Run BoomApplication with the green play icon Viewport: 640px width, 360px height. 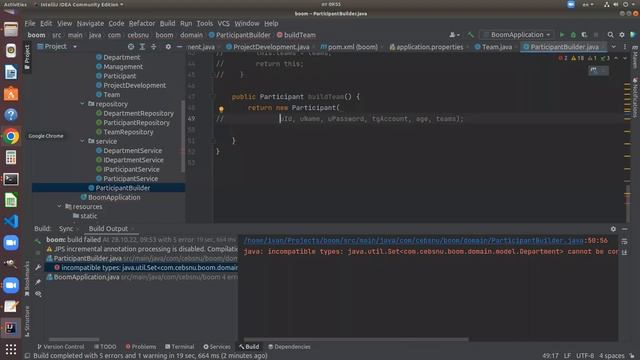(x=562, y=35)
